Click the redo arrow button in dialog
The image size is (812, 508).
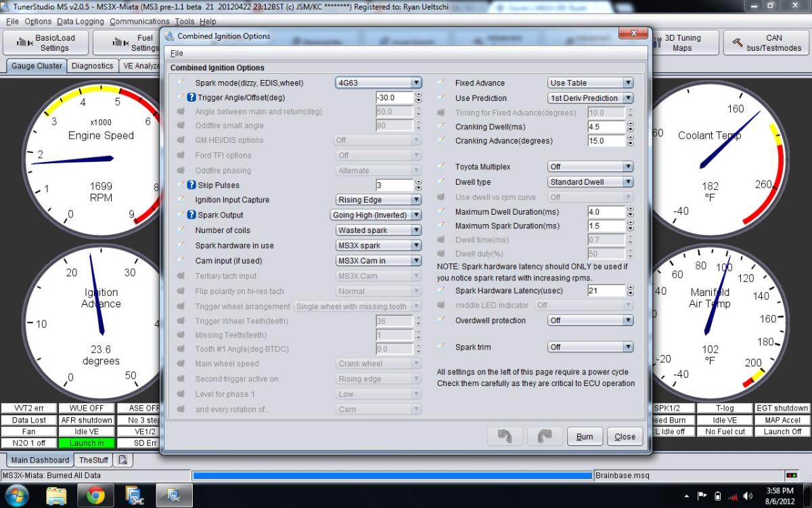(545, 437)
